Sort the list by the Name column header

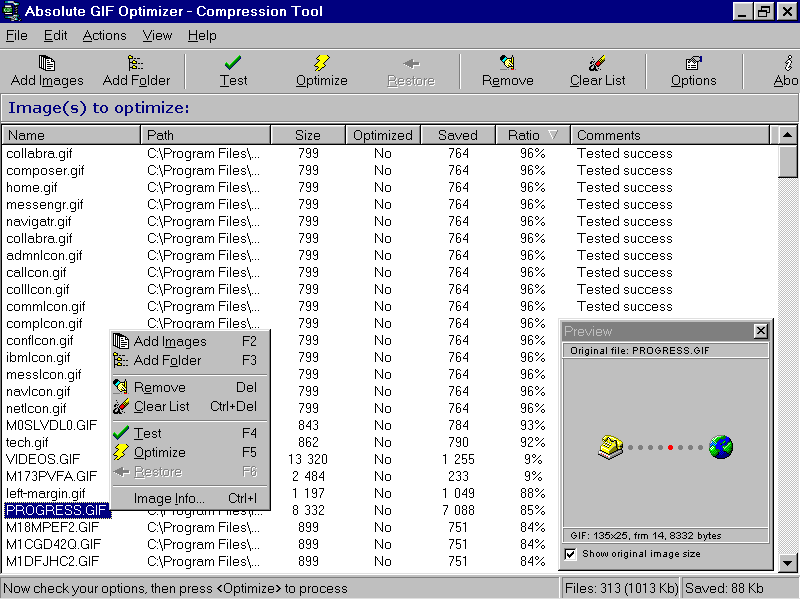[70, 133]
